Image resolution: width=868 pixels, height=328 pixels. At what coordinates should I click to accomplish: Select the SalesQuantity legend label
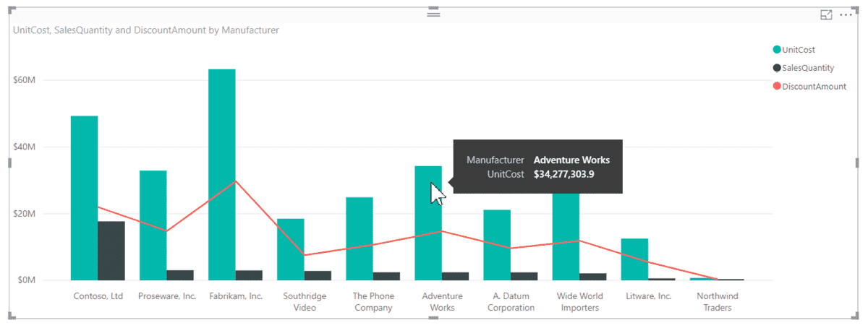coord(808,68)
